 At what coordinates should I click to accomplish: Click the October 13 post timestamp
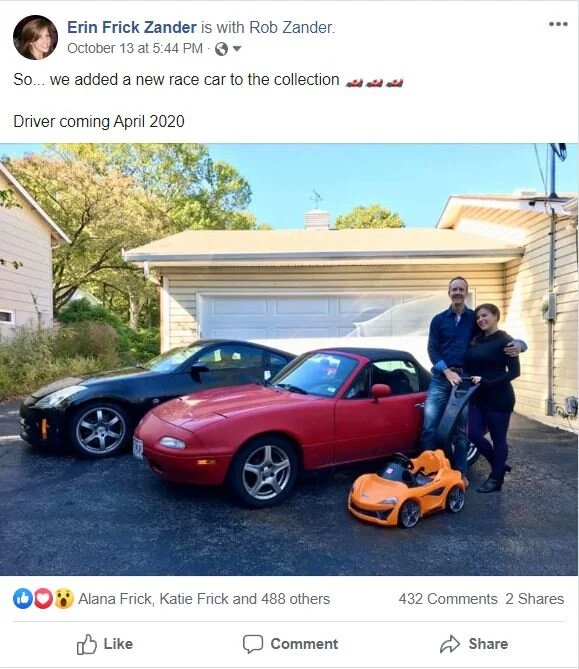(135, 48)
